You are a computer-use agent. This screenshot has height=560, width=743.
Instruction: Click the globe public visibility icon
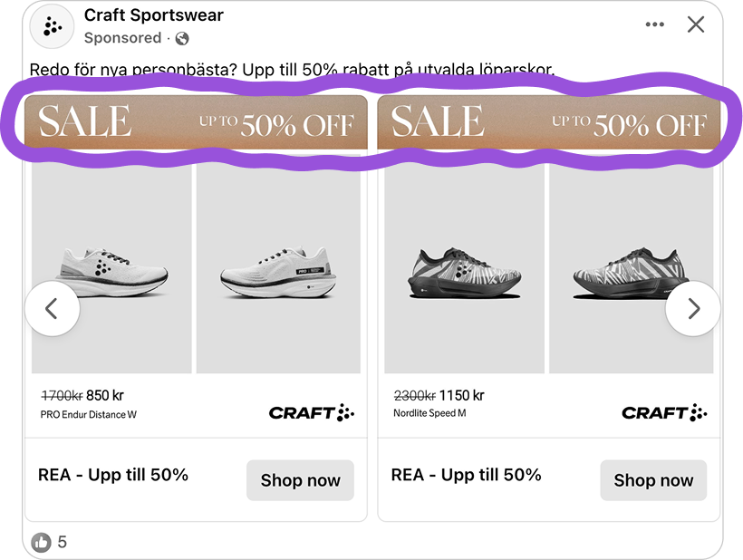(182, 38)
